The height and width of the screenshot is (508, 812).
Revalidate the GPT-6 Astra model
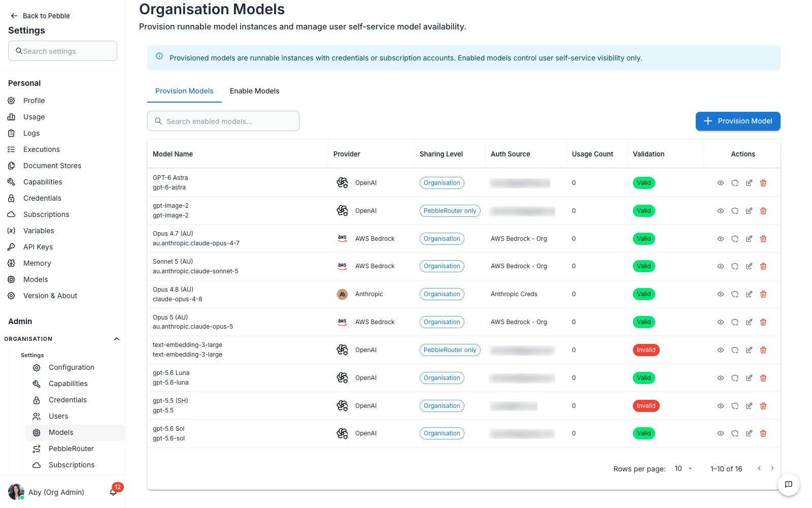click(x=734, y=183)
